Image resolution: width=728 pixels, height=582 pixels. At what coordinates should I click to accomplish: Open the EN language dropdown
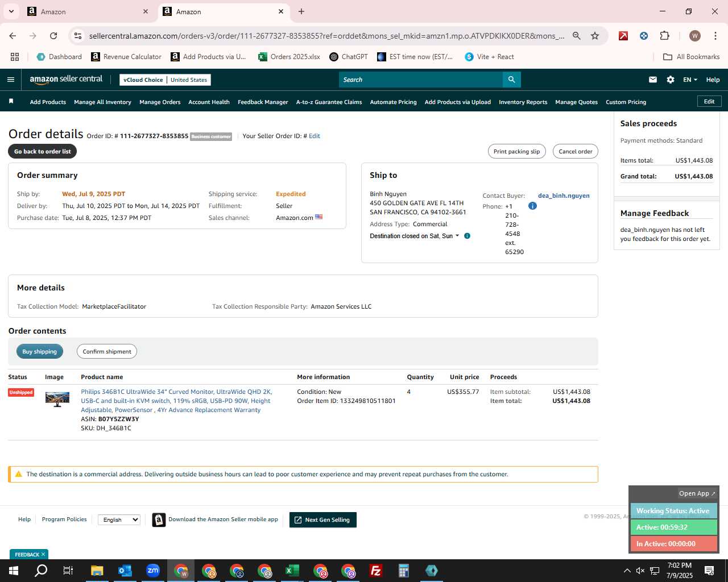[x=690, y=80]
